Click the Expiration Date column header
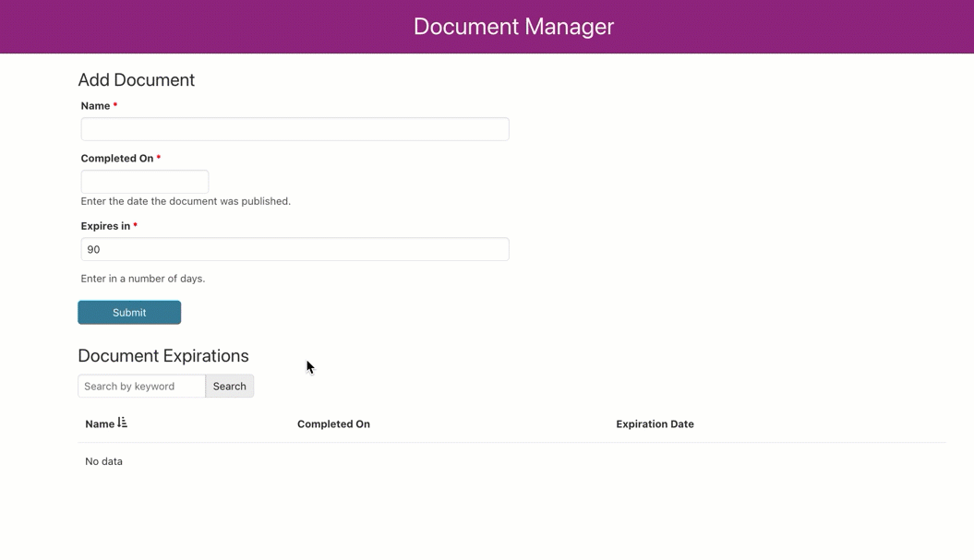 (x=655, y=424)
